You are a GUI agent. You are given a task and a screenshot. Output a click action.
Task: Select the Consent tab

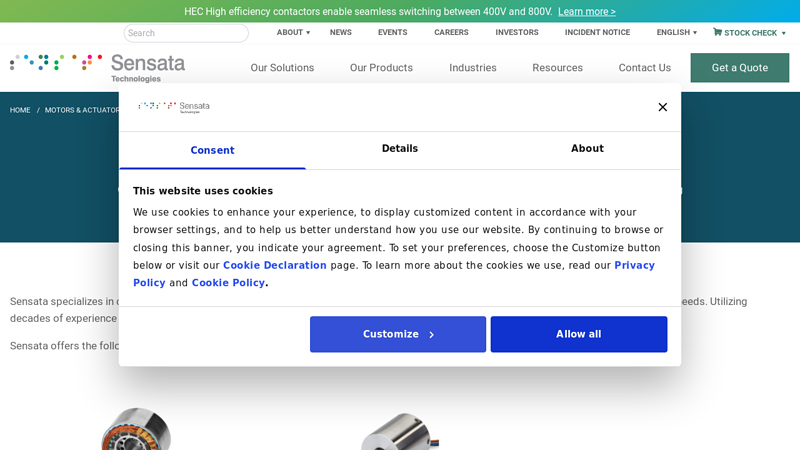(212, 150)
